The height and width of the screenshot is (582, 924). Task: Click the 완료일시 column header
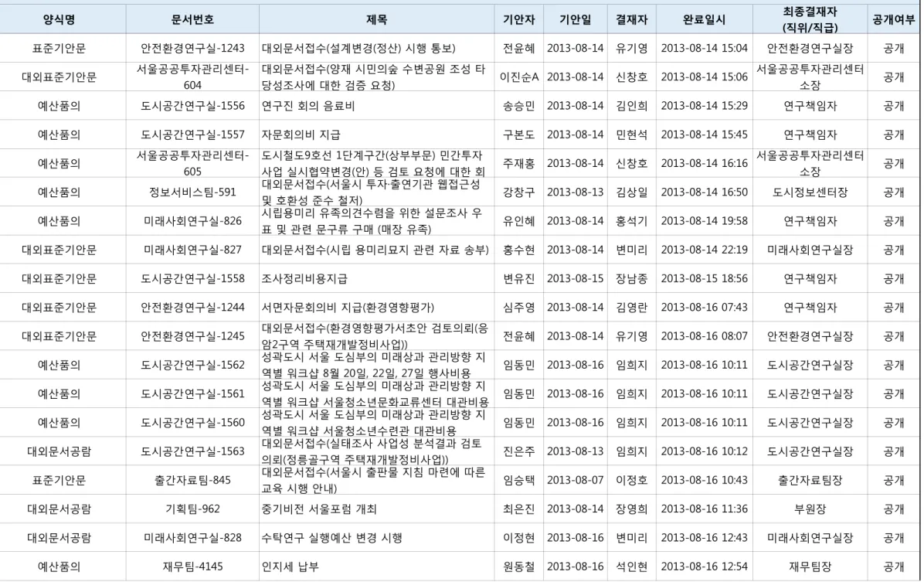click(704, 19)
